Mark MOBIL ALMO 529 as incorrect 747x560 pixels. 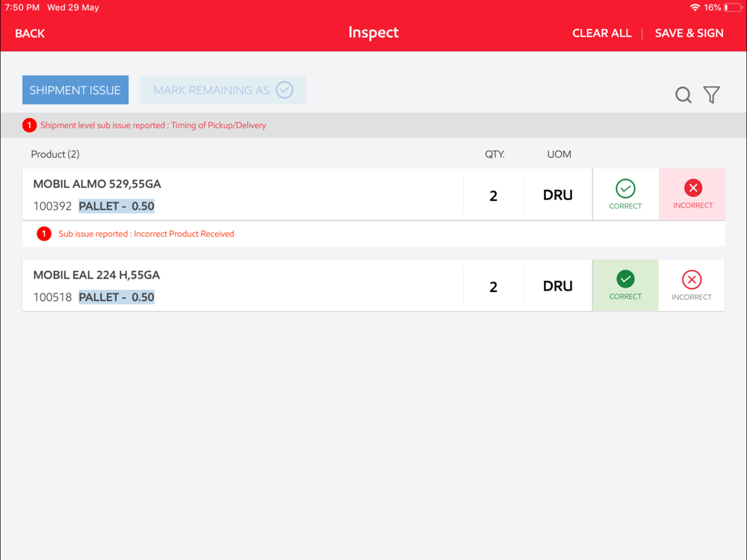pos(692,194)
